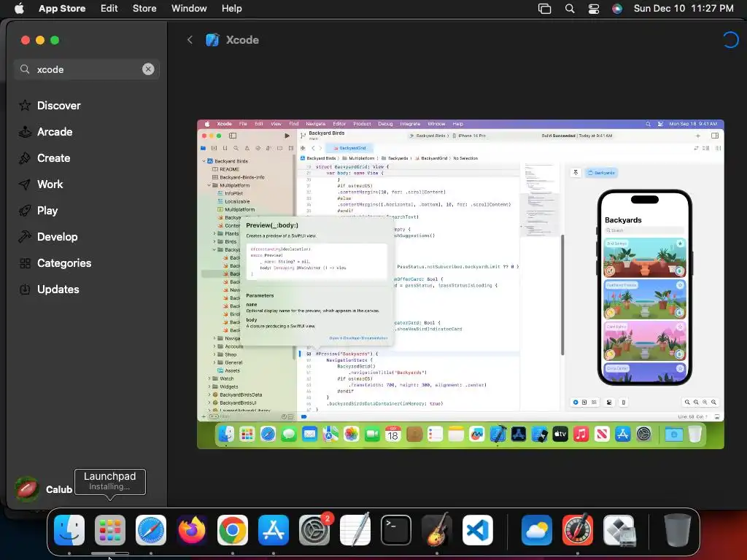Open the Apple menu
747x560 pixels.
click(x=19, y=8)
